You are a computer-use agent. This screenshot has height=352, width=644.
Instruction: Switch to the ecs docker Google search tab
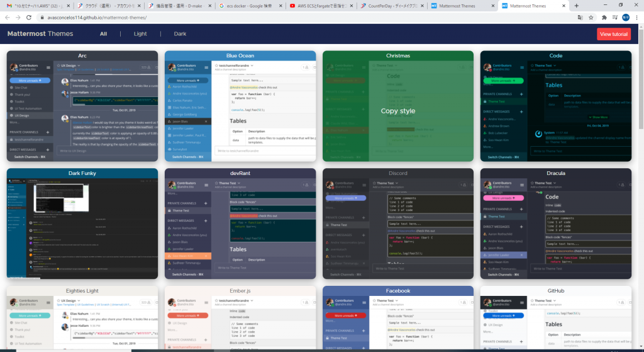250,6
